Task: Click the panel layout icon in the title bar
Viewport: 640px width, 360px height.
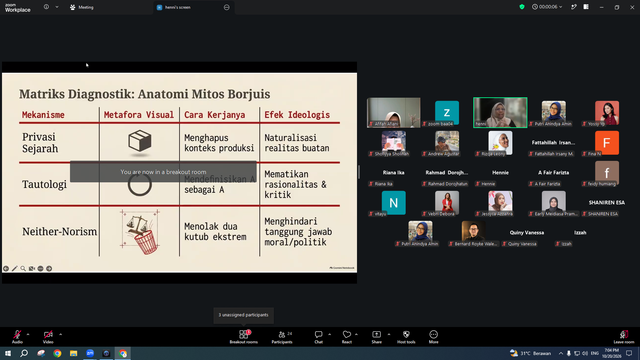Action: [x=586, y=7]
